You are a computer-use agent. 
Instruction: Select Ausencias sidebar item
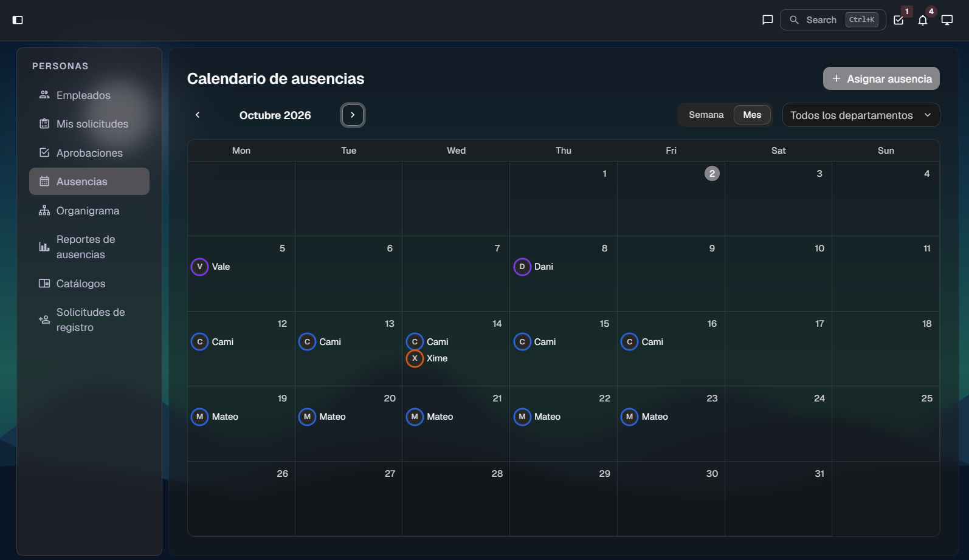coord(89,182)
